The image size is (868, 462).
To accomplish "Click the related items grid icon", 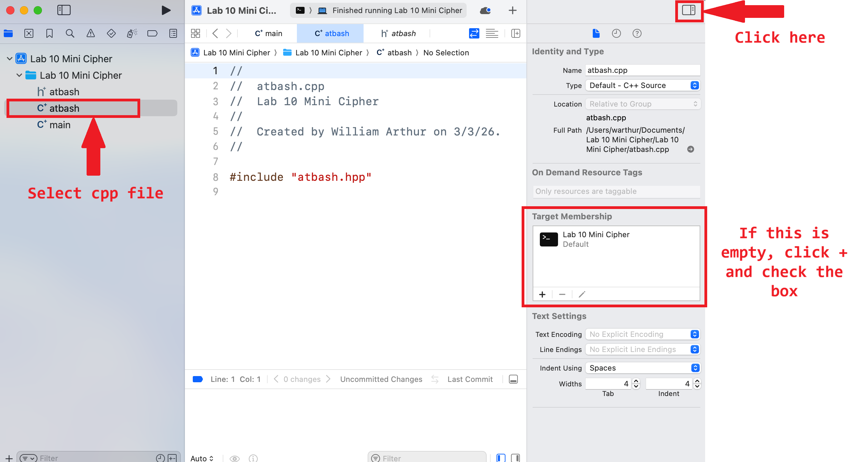I will [x=196, y=33].
